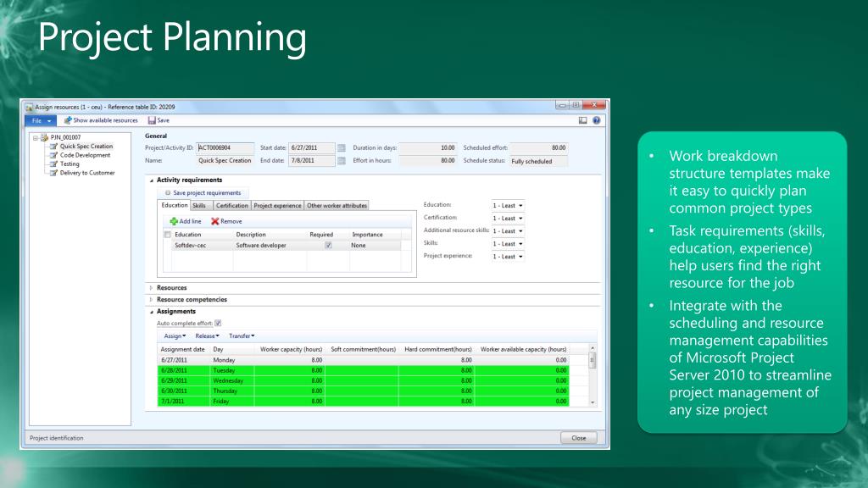Open the view layout icon in toolbar
The width and height of the screenshot is (868, 488).
click(x=583, y=120)
